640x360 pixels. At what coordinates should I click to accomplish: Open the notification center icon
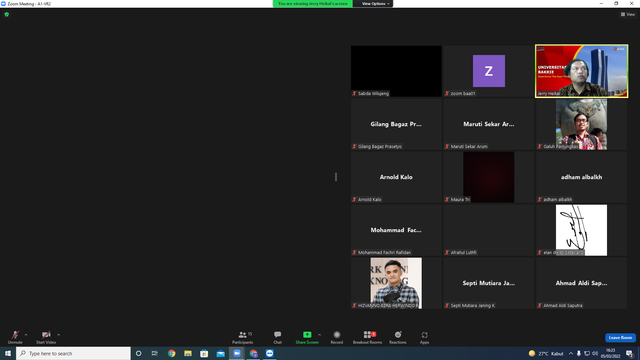pos(629,353)
